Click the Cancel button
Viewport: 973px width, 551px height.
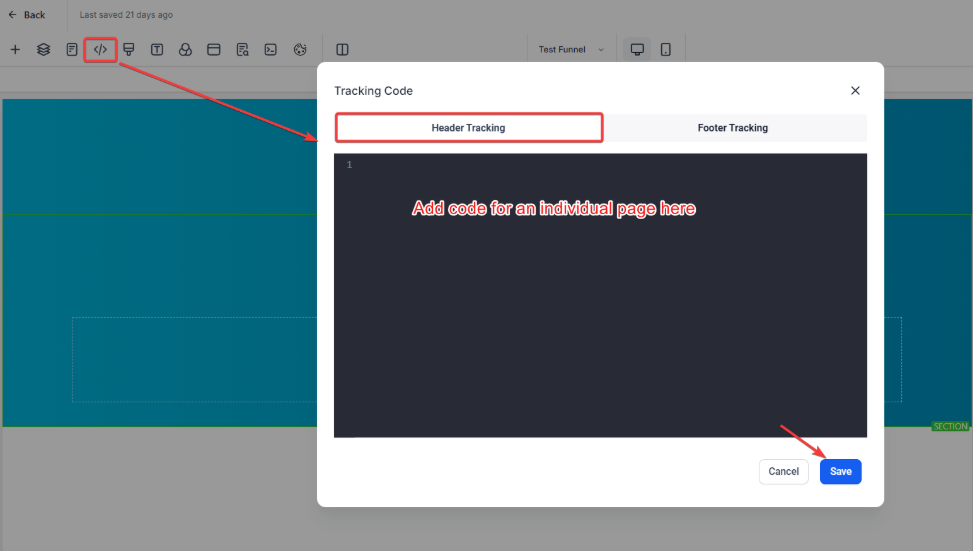(783, 471)
